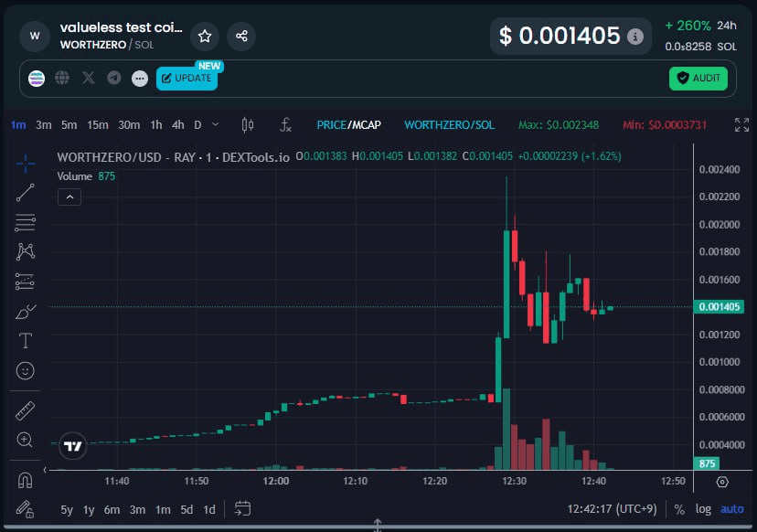The image size is (757, 532).
Task: Select the ruler measure tool
Action: [x=25, y=410]
